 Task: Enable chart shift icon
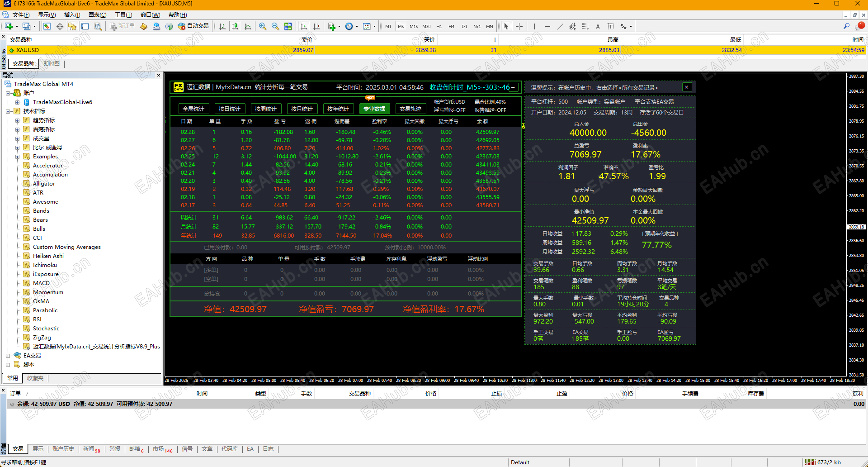(316, 26)
